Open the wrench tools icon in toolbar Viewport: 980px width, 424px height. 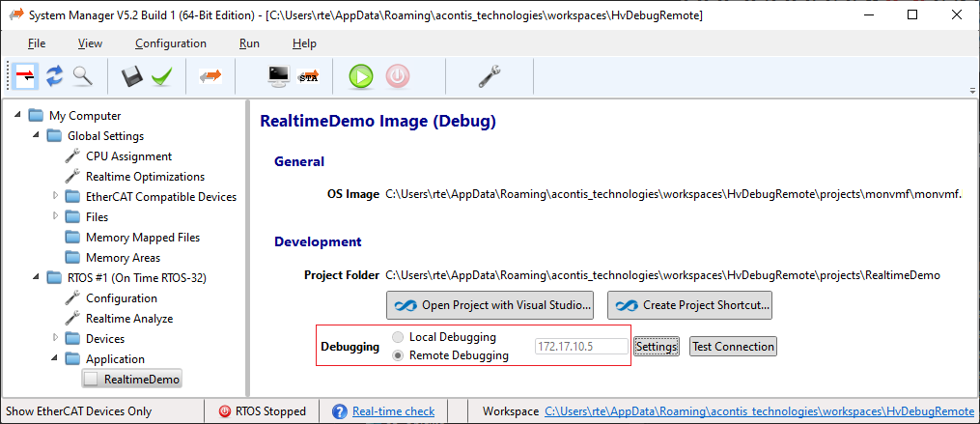(x=490, y=76)
